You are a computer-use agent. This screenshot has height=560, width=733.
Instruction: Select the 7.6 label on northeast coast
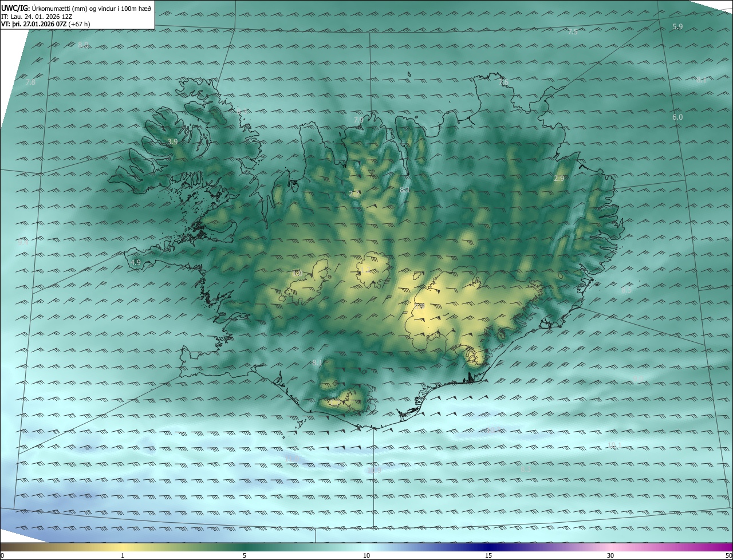[503, 82]
